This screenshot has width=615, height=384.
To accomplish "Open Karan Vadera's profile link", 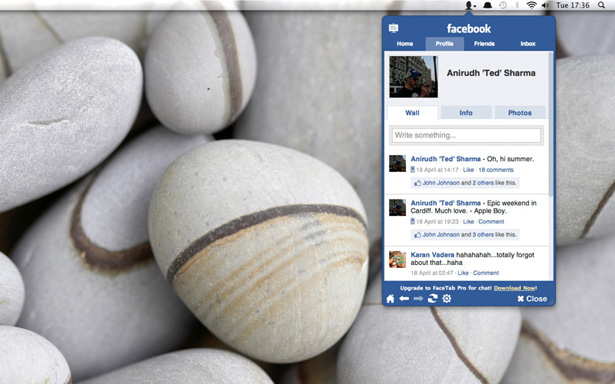I will 432,255.
